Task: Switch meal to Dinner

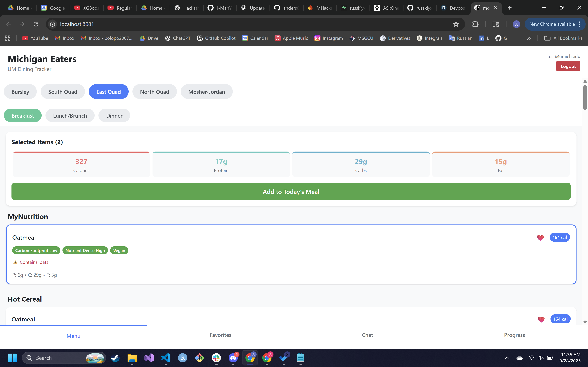Action: click(x=114, y=116)
